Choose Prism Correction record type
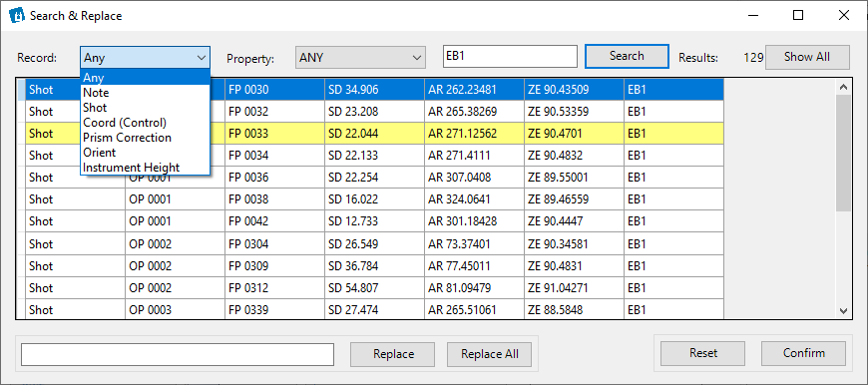Viewport: 868px width, 385px height. [x=145, y=138]
